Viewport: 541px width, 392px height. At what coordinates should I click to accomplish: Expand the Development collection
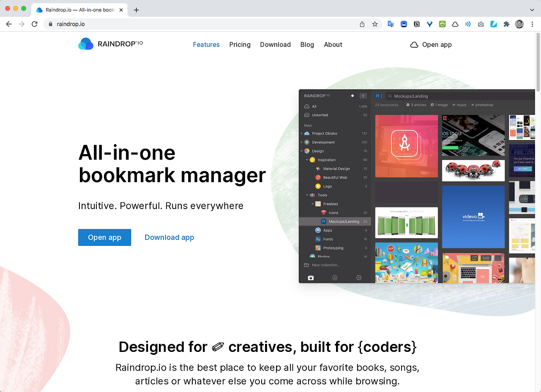point(301,142)
